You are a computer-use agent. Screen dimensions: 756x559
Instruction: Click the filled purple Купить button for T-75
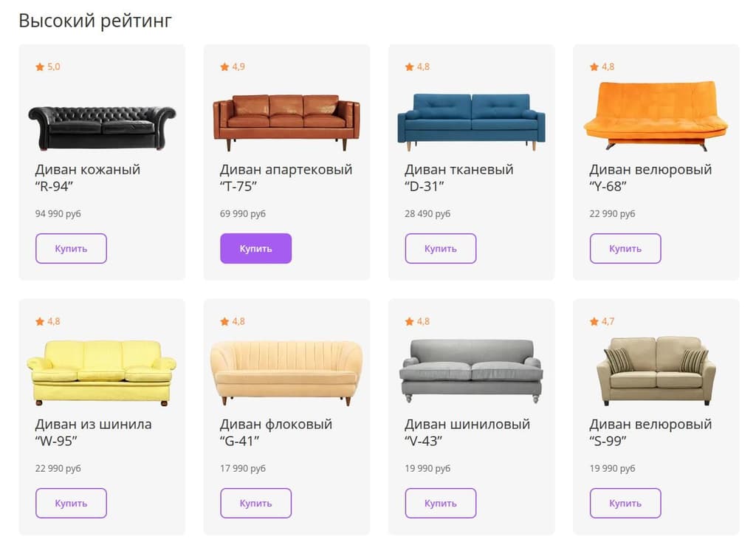255,248
